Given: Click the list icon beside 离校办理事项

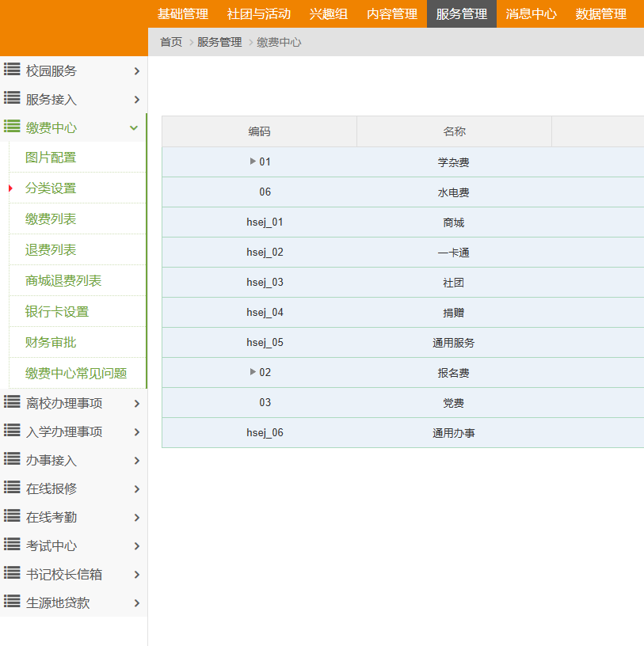Looking at the screenshot, I should coord(12,403).
